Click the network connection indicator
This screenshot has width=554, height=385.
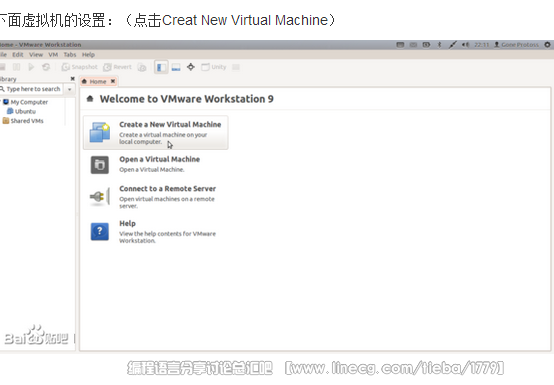[x=453, y=45]
